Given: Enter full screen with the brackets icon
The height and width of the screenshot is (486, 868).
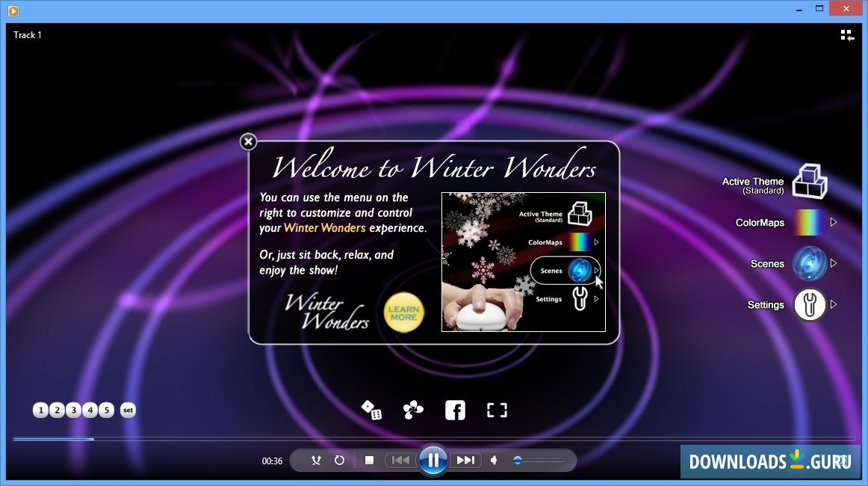Looking at the screenshot, I should click(x=497, y=410).
